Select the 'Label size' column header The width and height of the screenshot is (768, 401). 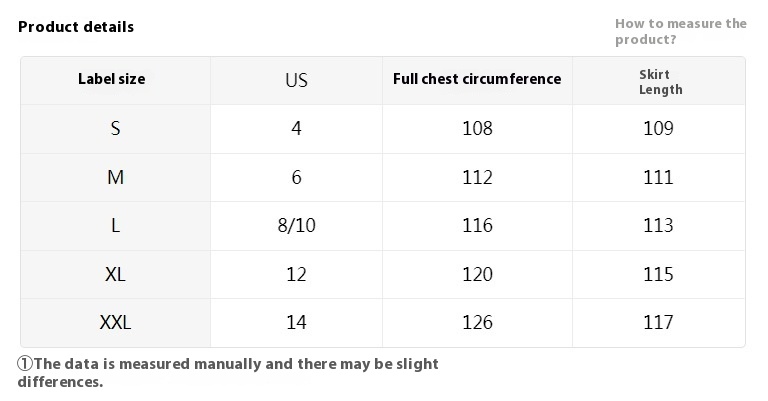[112, 79]
